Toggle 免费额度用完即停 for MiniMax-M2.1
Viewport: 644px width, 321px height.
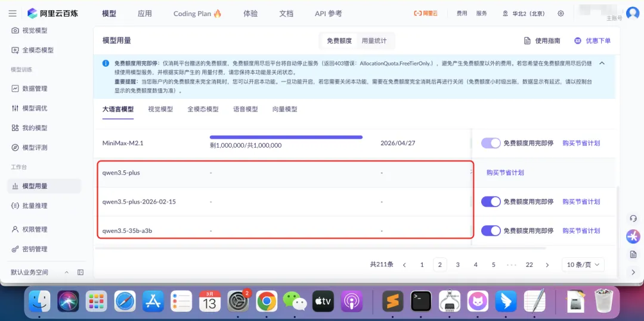tap(491, 143)
